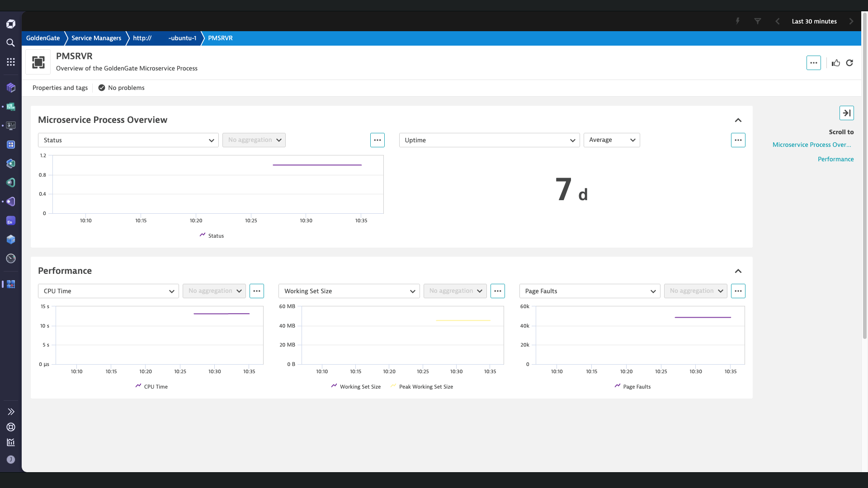868x488 pixels.
Task: Select the PMSRVR breadcrumb
Action: 220,38
